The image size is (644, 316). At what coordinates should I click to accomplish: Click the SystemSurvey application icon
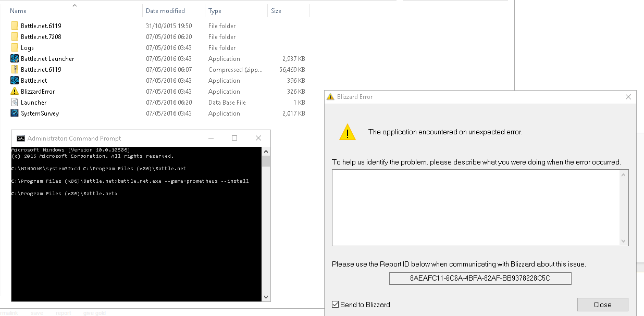pos(15,113)
